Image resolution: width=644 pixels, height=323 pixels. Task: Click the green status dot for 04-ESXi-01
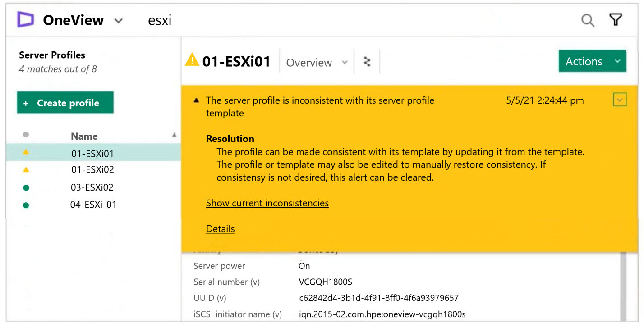[26, 205]
